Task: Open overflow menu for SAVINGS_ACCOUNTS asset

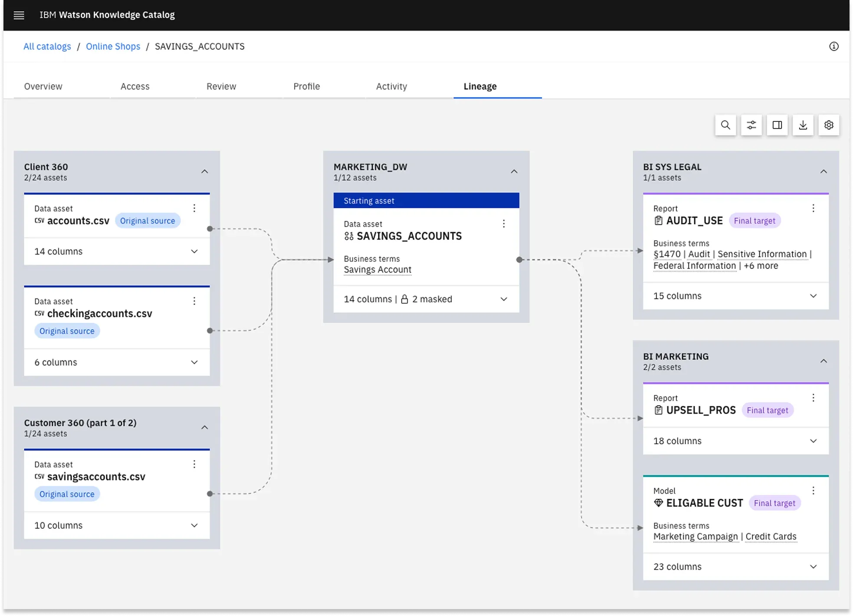Action: click(504, 224)
